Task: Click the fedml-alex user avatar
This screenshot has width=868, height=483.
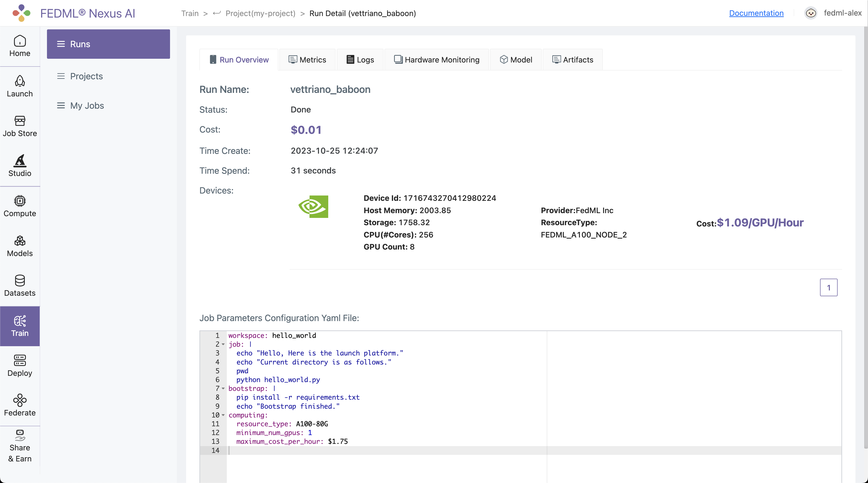Action: (810, 13)
